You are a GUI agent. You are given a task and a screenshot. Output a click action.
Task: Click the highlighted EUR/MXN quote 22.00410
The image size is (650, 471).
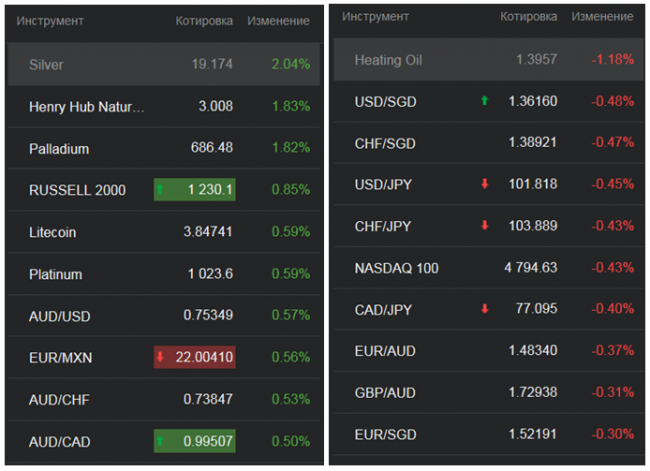click(x=203, y=357)
